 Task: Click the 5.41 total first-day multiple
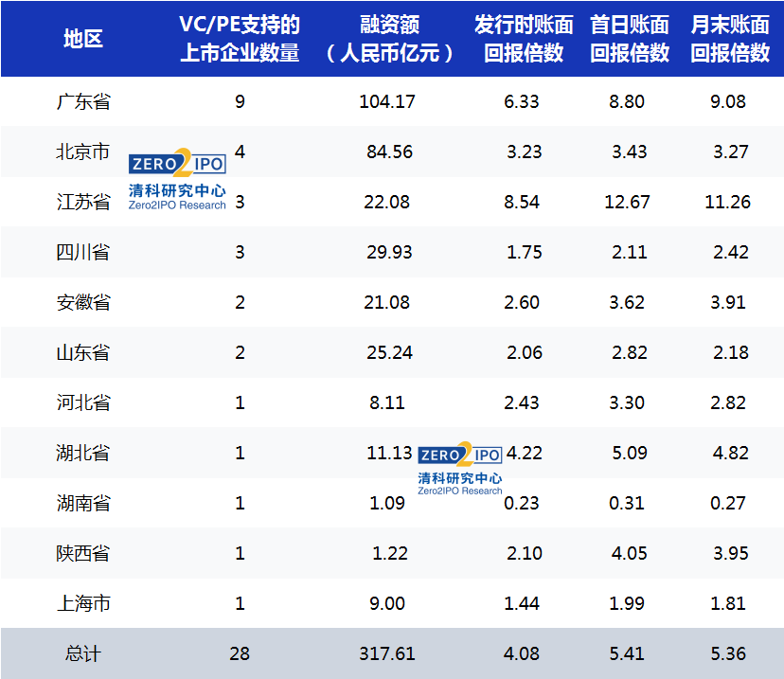coord(627,653)
